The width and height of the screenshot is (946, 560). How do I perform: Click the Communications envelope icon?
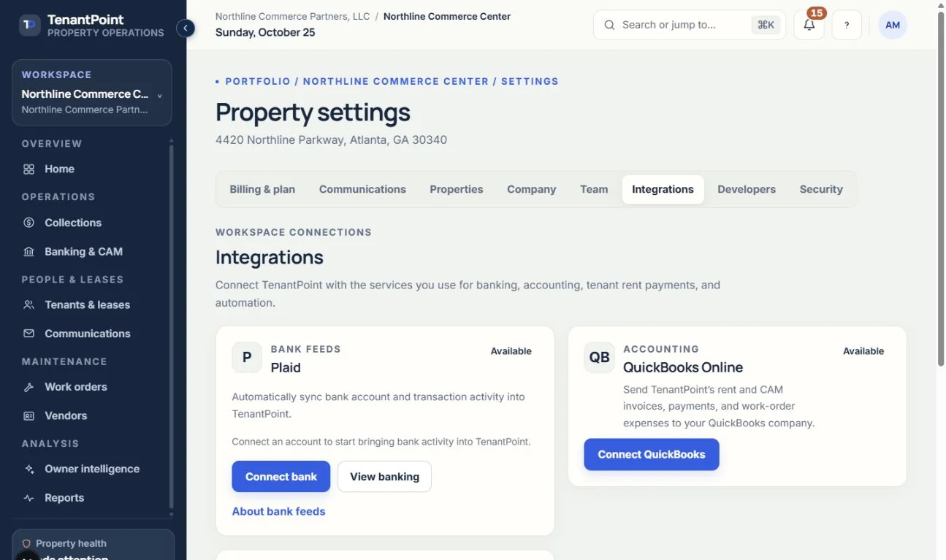point(29,334)
